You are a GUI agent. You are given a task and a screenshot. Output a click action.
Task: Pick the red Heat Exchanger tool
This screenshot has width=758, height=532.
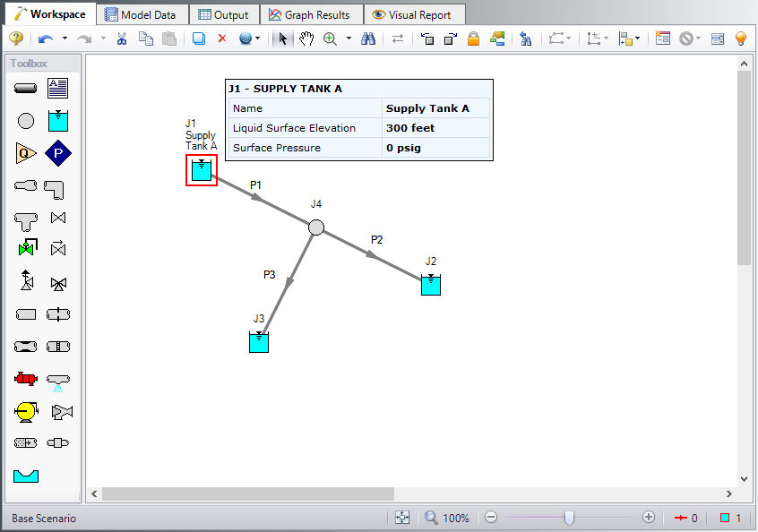click(x=26, y=378)
